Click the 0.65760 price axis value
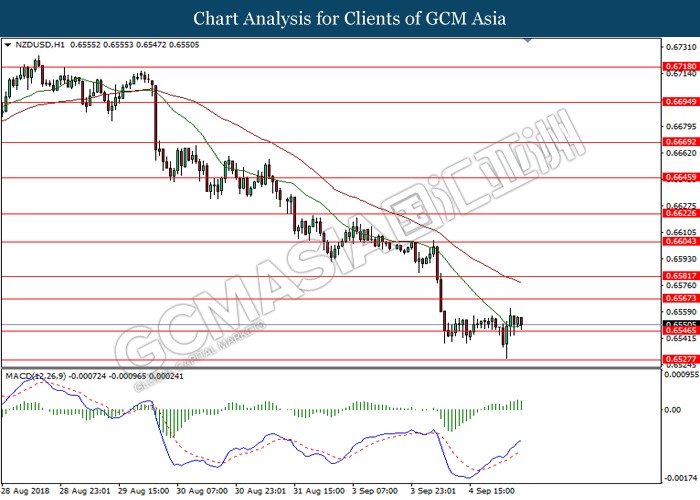The height and width of the screenshot is (500, 700). click(x=681, y=285)
